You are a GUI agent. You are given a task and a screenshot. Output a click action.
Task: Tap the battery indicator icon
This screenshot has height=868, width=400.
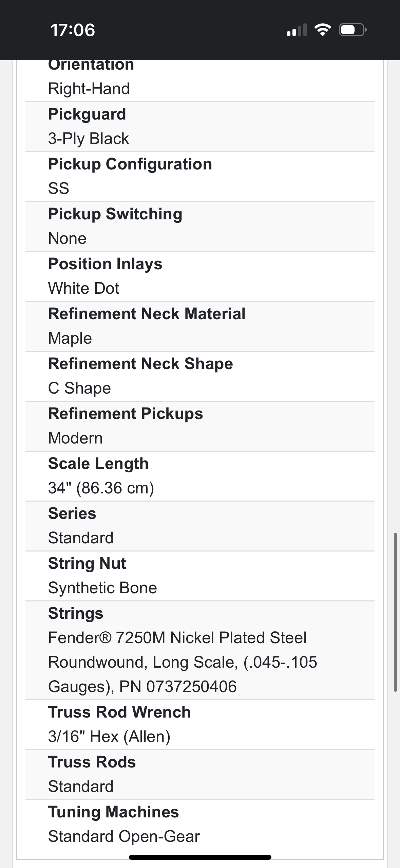pyautogui.click(x=352, y=30)
